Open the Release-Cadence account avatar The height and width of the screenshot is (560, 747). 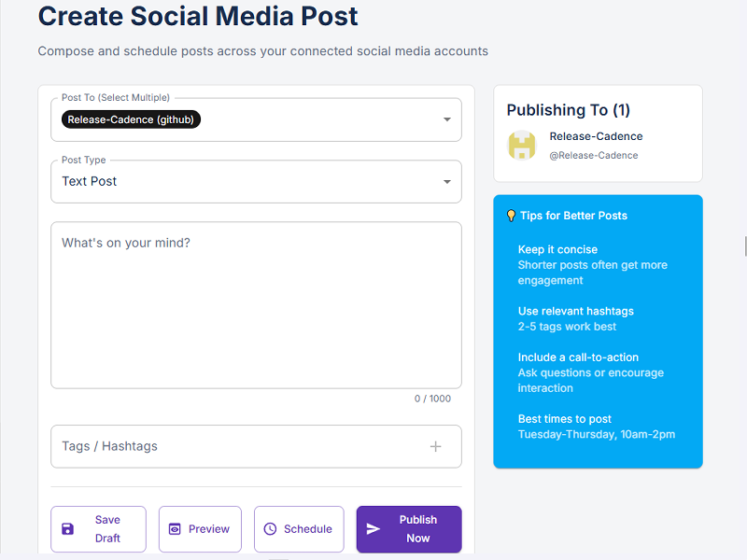522,146
